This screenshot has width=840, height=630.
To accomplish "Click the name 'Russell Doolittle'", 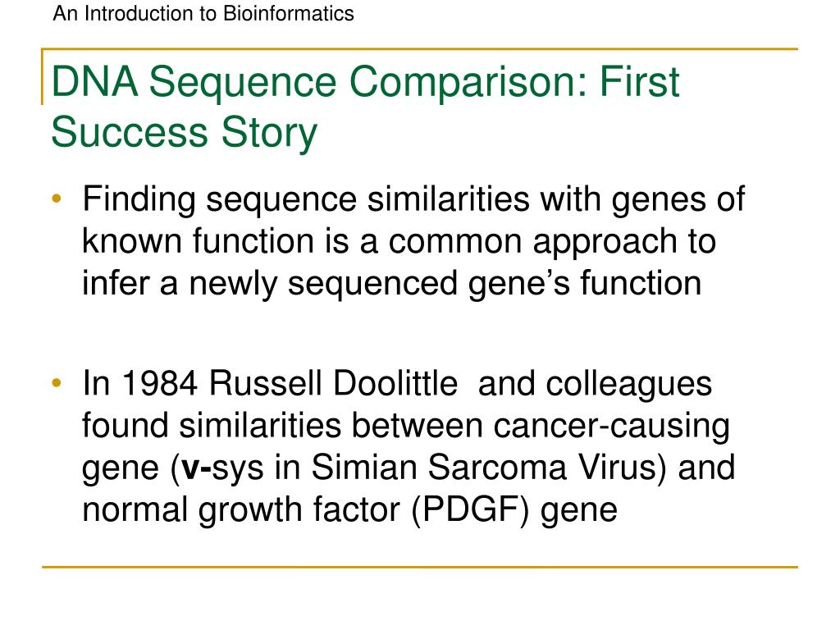I will [x=333, y=384].
